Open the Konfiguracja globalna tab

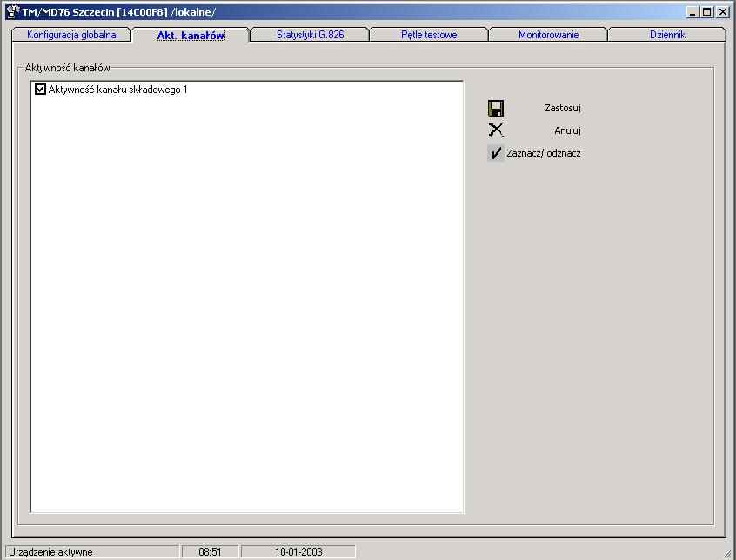[71, 35]
